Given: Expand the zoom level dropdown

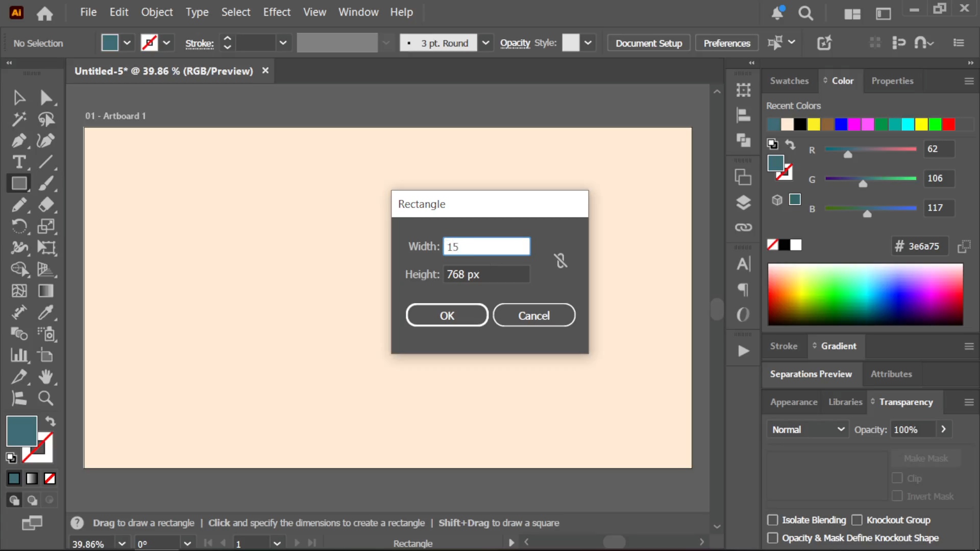Looking at the screenshot, I should click(122, 543).
